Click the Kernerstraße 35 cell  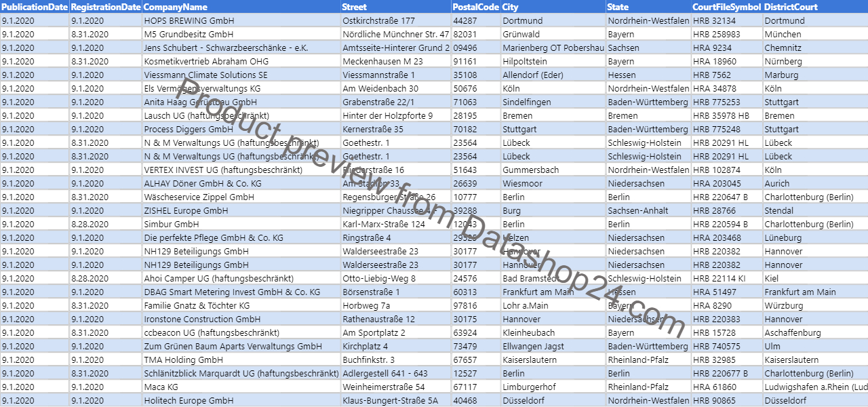[395, 129]
